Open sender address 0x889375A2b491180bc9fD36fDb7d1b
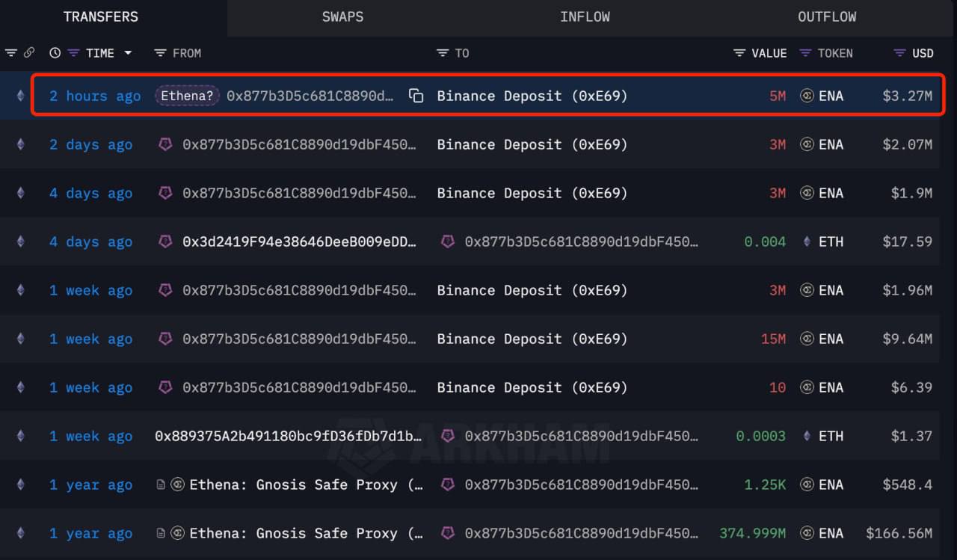957x560 pixels. (x=289, y=436)
